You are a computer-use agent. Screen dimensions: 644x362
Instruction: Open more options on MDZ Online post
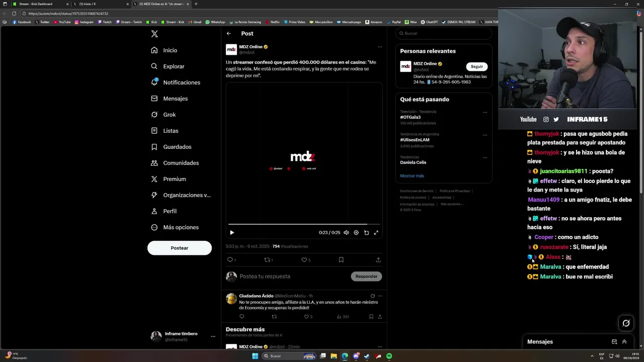(x=380, y=47)
